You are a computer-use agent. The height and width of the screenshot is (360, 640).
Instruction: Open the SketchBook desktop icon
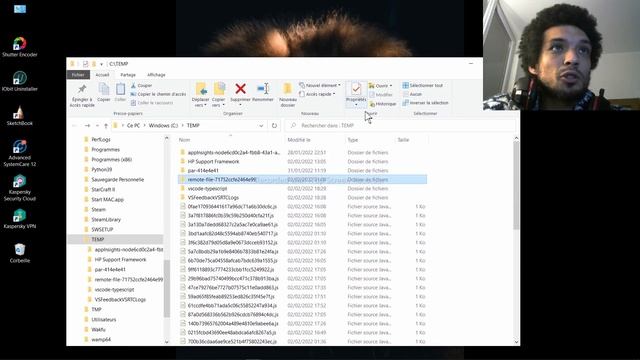tap(20, 116)
